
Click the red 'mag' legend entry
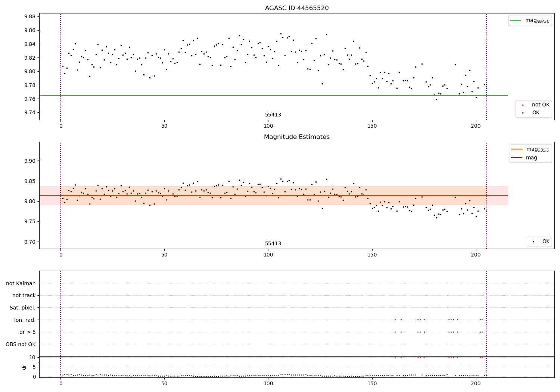point(525,158)
